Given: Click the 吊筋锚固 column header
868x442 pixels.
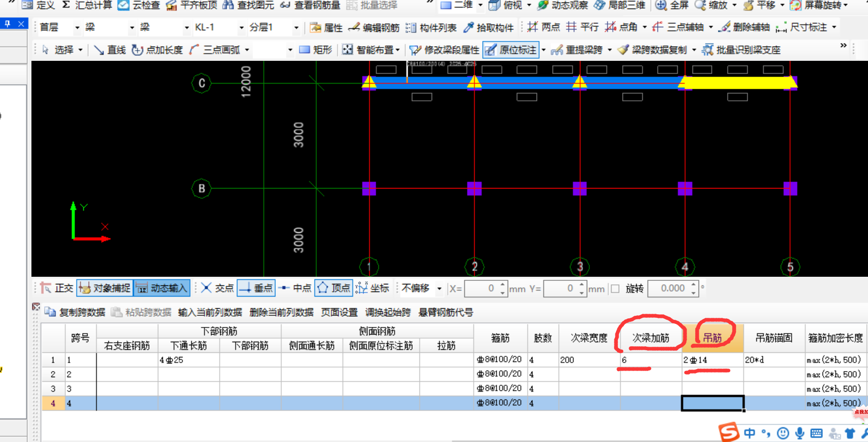Looking at the screenshot, I should (x=774, y=338).
